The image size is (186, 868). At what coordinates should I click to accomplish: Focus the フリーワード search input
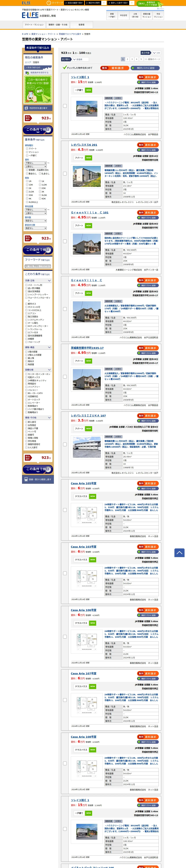(38, 266)
